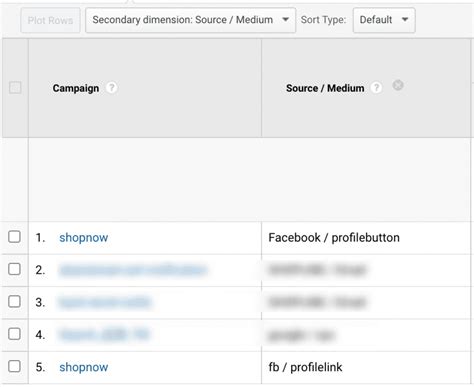Screen dimensions: 474x387
Task: Open the Secondary dimension dropdown
Action: pos(190,20)
